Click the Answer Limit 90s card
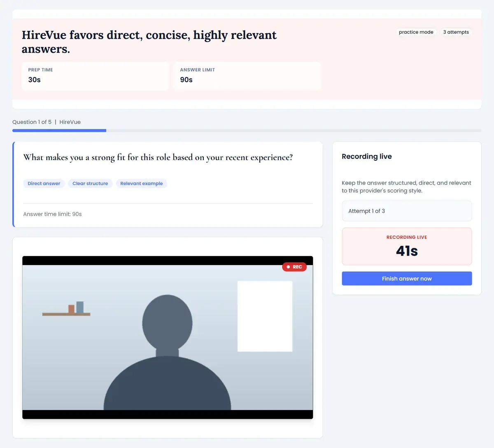The image size is (494, 448). pos(247,76)
